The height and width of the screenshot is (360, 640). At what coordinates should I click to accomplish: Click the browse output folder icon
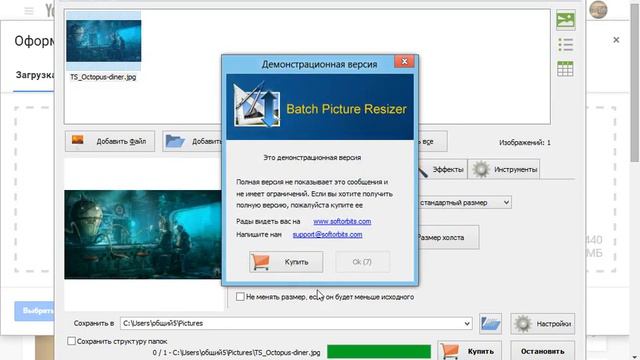point(490,324)
